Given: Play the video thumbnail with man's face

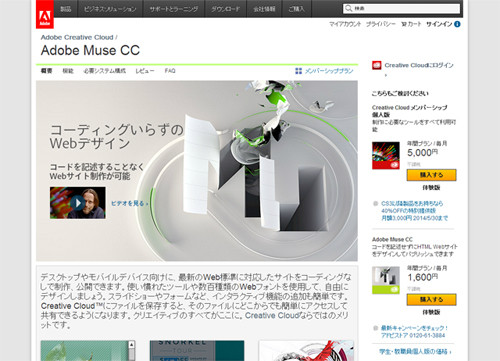Looking at the screenshot, I should [x=78, y=203].
